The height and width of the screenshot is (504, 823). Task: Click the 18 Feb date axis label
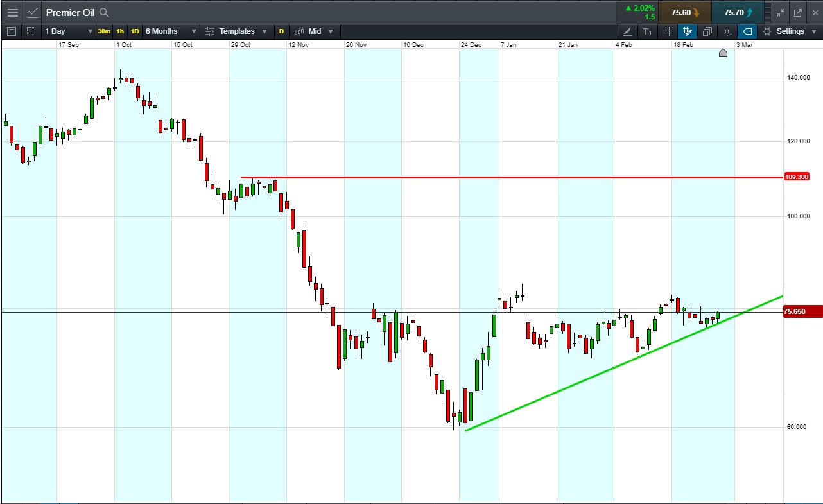tap(683, 45)
